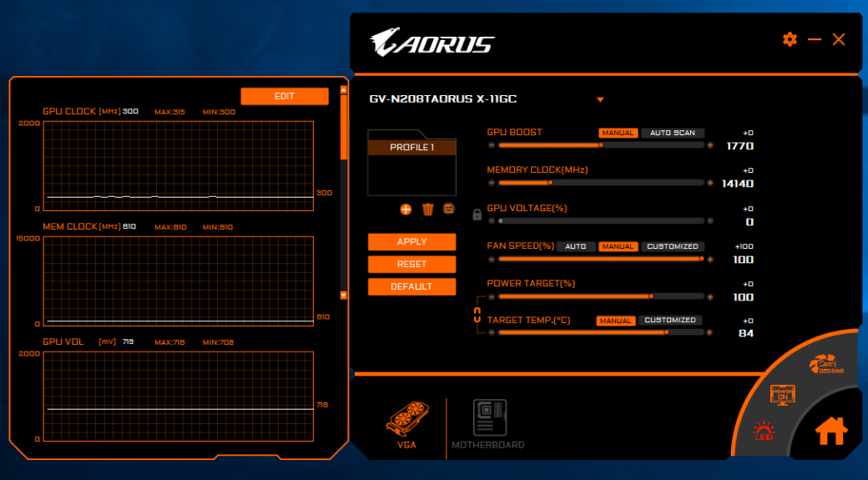Toggle the Semi-passive fan icon
868x480 pixels.
(x=826, y=365)
